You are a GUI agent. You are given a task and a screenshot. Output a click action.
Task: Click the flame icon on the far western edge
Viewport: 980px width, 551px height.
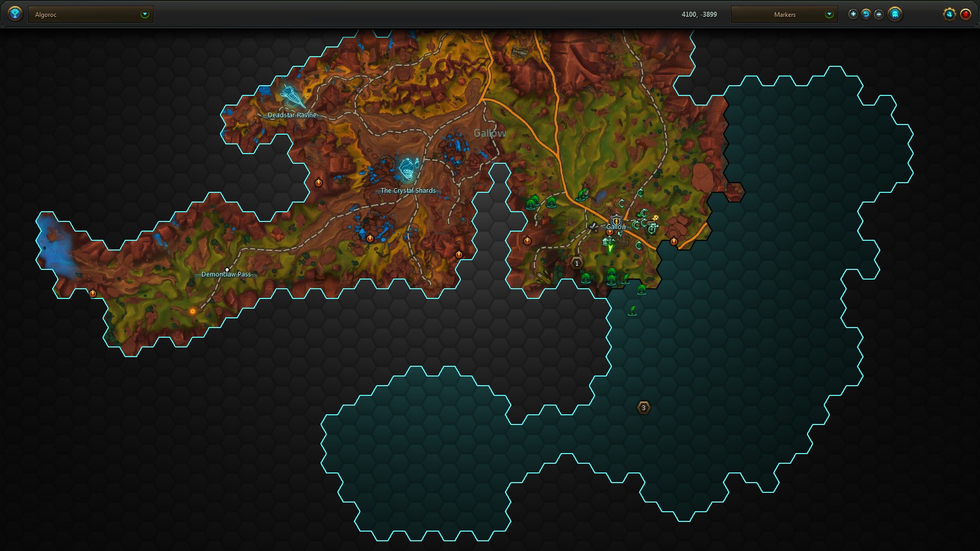click(93, 293)
